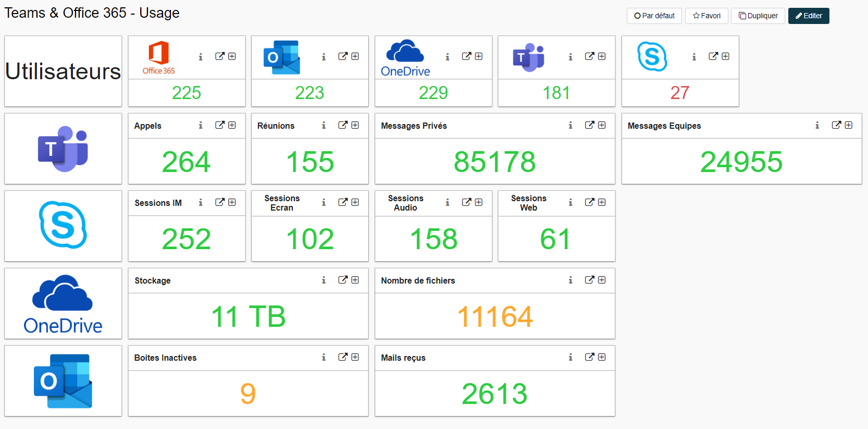Image resolution: width=868 pixels, height=429 pixels.
Task: Expand the Appels widget
Action: tap(232, 125)
